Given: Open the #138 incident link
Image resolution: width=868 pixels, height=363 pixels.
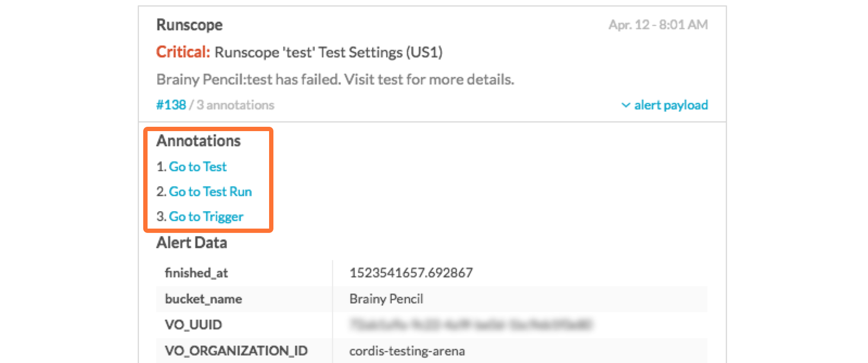Looking at the screenshot, I should (x=171, y=105).
